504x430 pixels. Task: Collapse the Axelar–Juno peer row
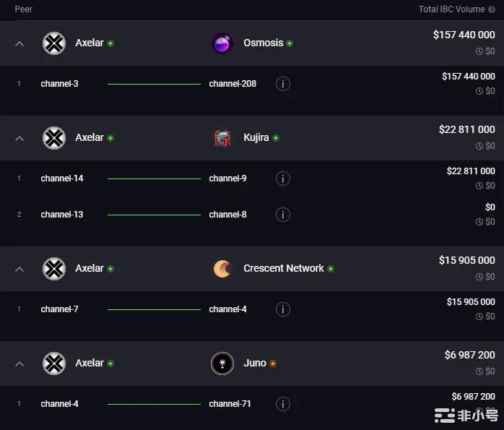19,364
